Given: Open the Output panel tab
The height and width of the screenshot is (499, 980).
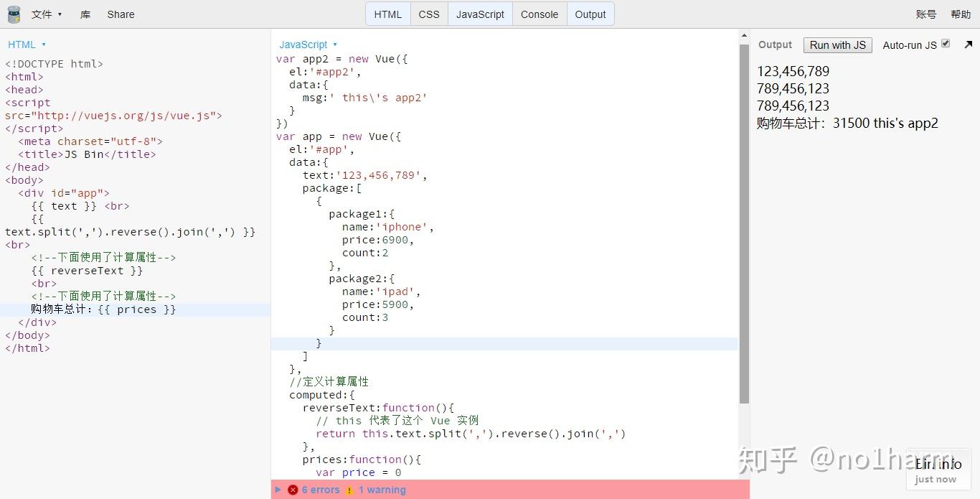Looking at the screenshot, I should [x=590, y=13].
